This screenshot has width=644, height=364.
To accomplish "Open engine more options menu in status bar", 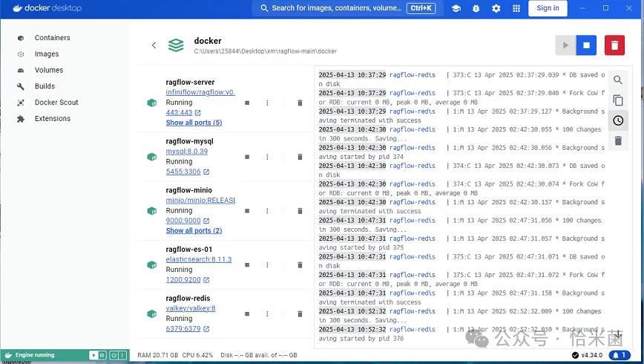I will [122, 355].
